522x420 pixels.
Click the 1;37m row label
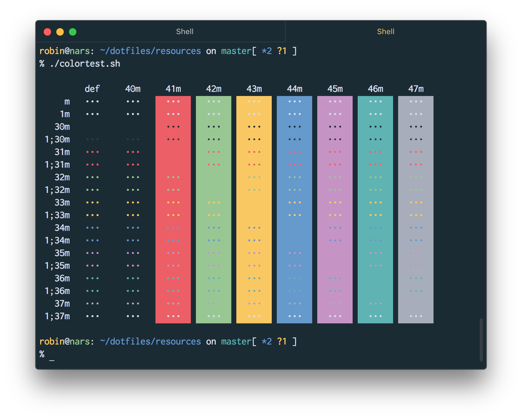tap(57, 316)
